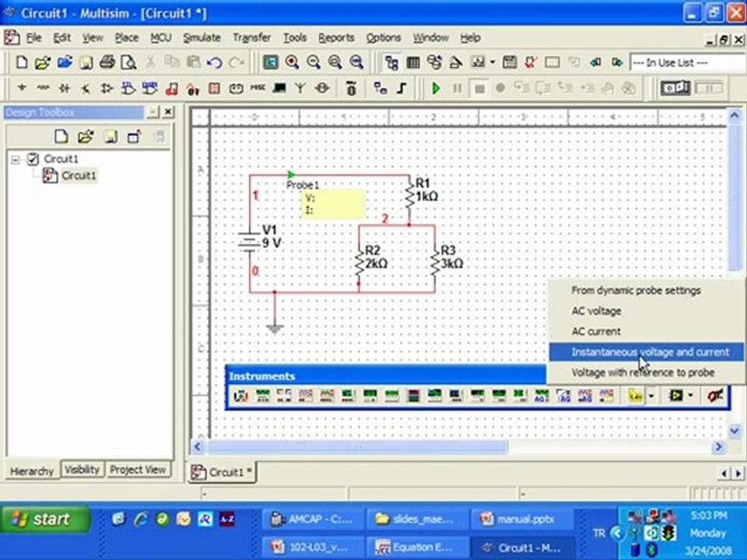Viewport: 747px width, 560px height.
Task: Open Print Preview
Action: coord(128,62)
